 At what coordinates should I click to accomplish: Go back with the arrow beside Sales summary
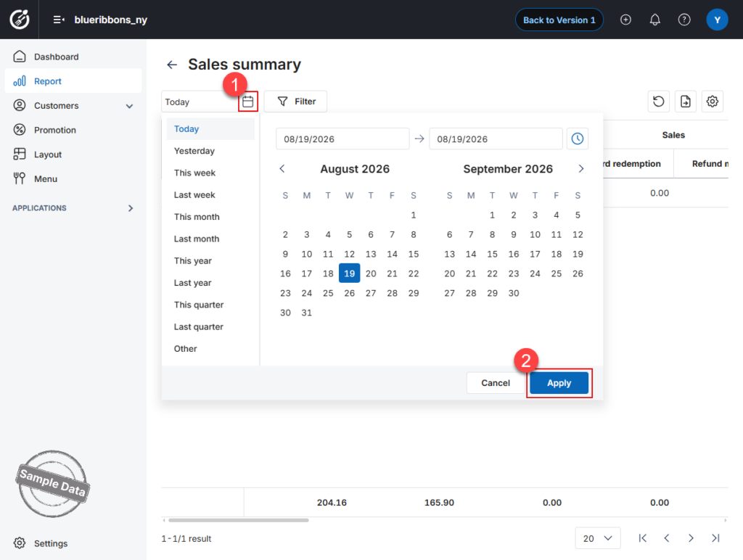(x=172, y=65)
